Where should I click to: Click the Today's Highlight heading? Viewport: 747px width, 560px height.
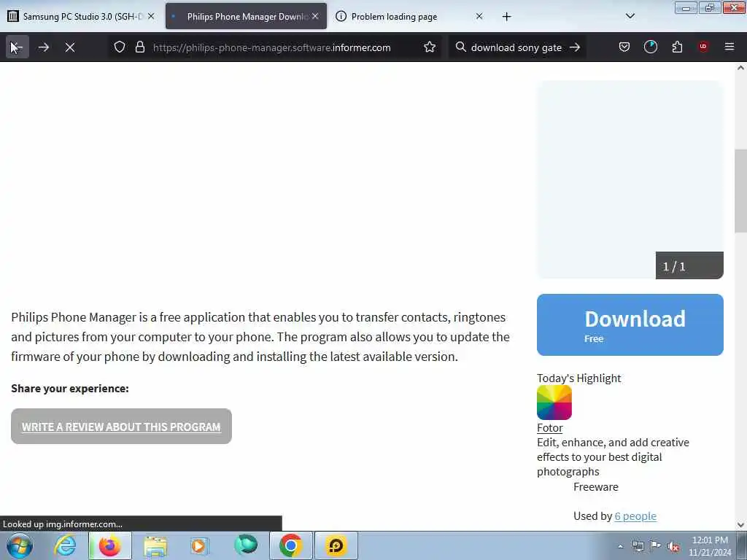tap(578, 378)
